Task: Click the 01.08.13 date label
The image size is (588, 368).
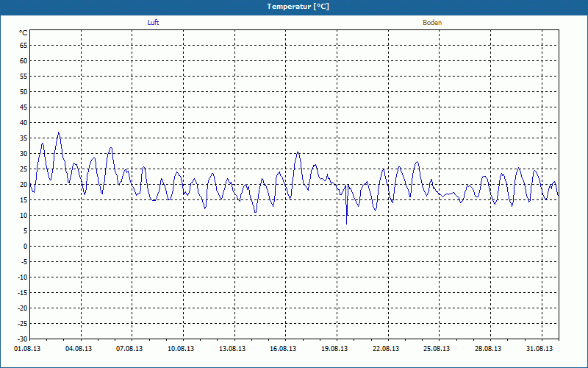Action: tap(27, 349)
